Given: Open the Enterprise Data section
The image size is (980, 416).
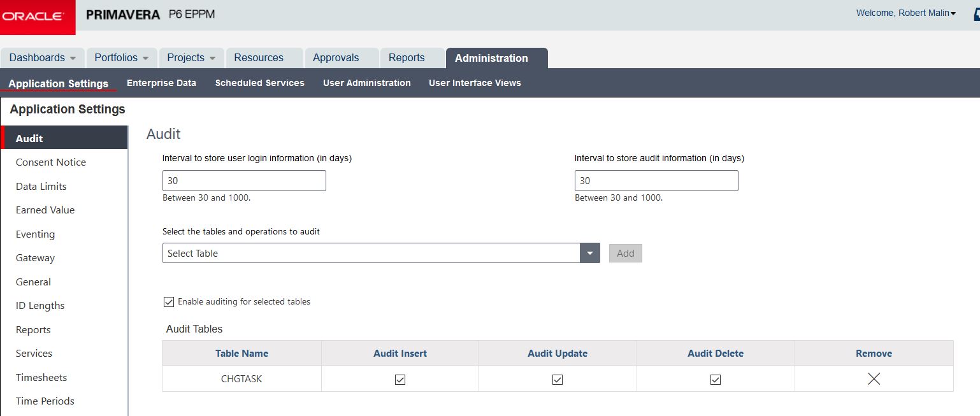Looking at the screenshot, I should [x=161, y=83].
